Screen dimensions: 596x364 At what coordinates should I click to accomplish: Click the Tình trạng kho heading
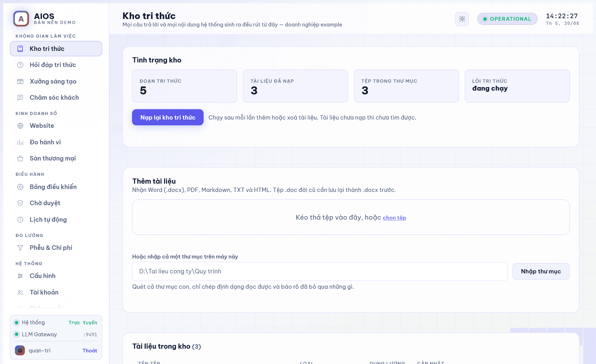(x=157, y=60)
